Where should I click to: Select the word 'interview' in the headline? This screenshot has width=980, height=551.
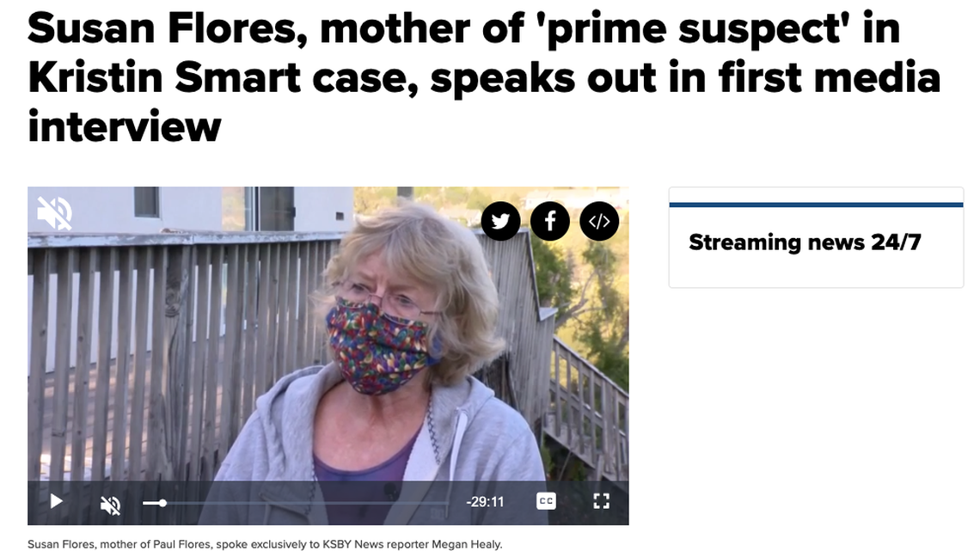coord(125,127)
